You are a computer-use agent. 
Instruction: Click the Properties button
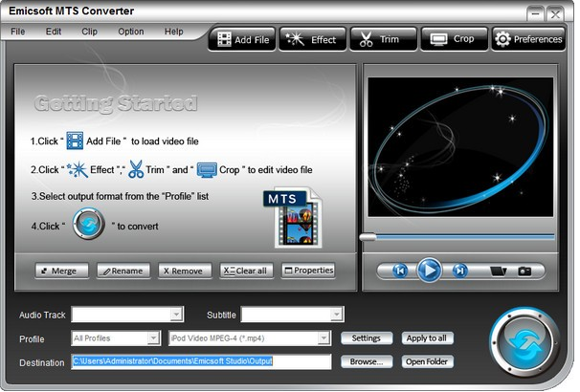point(308,271)
